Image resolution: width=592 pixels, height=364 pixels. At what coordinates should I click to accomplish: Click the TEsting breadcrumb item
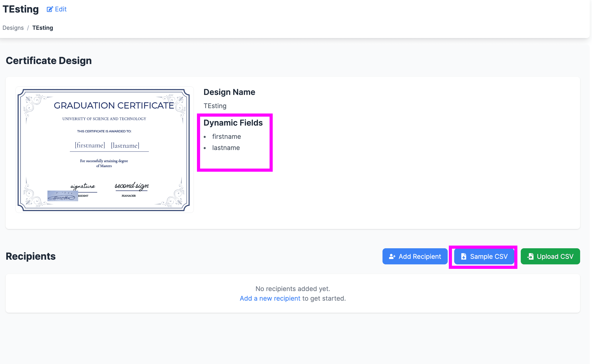(x=43, y=28)
